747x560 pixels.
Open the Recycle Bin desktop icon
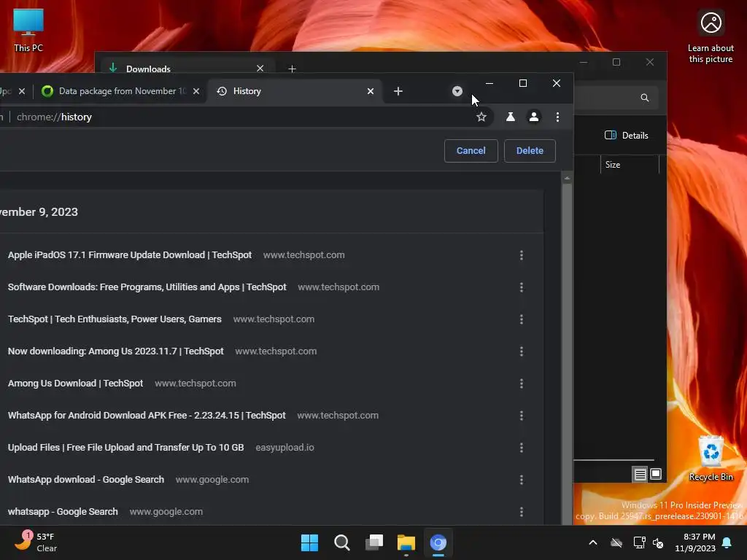(x=711, y=459)
